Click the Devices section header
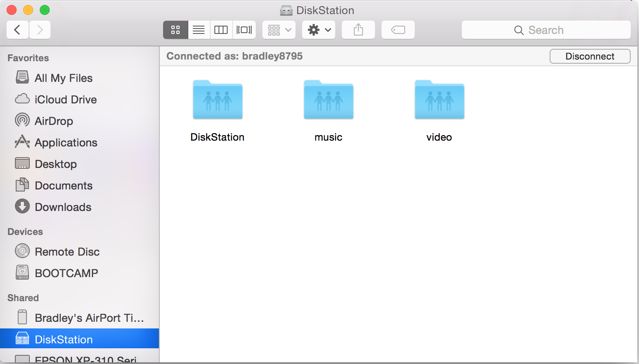 25,232
